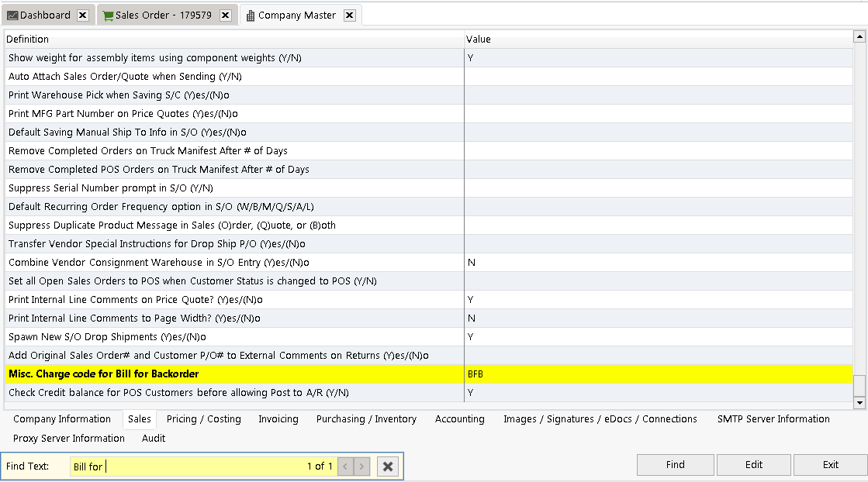Go to previous find result arrow

pos(345,467)
